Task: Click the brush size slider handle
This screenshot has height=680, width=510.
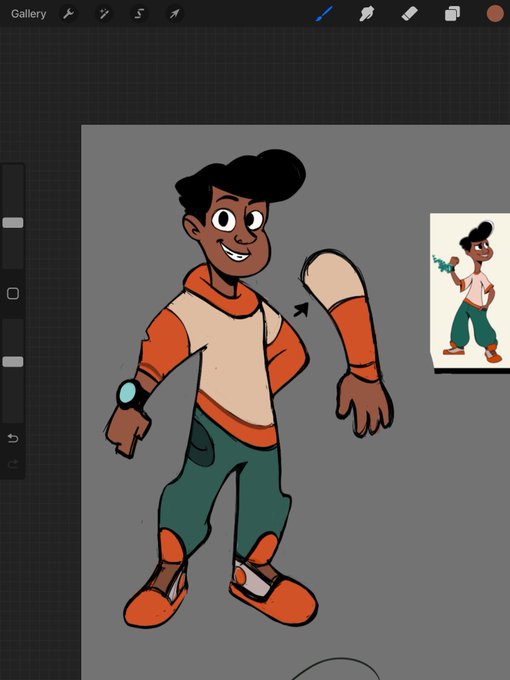Action: 13,223
